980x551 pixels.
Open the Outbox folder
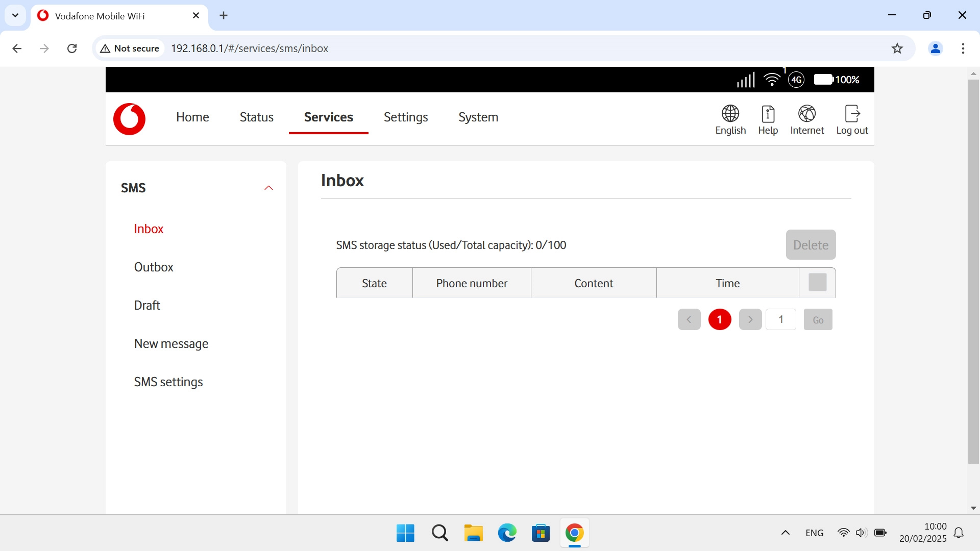point(153,267)
